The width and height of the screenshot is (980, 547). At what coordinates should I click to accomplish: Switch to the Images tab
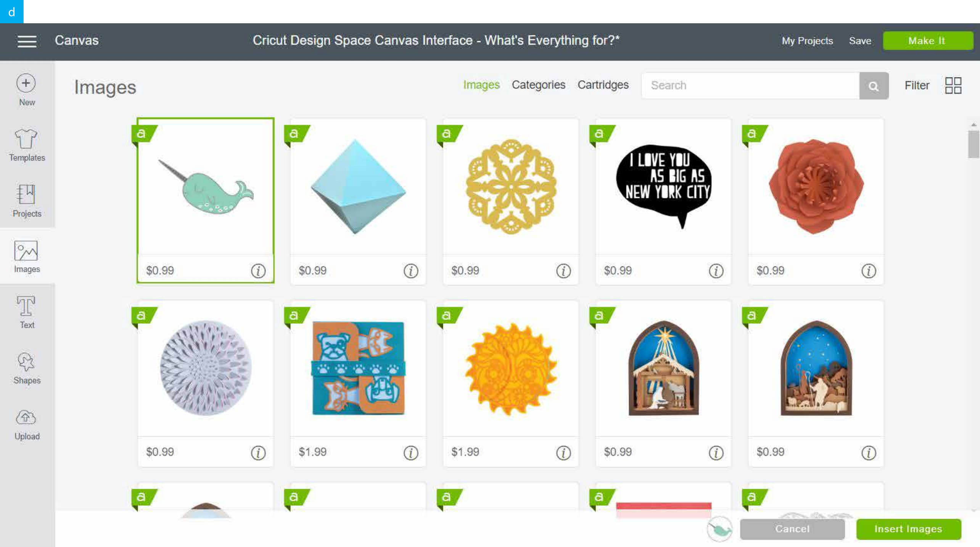pyautogui.click(x=481, y=84)
